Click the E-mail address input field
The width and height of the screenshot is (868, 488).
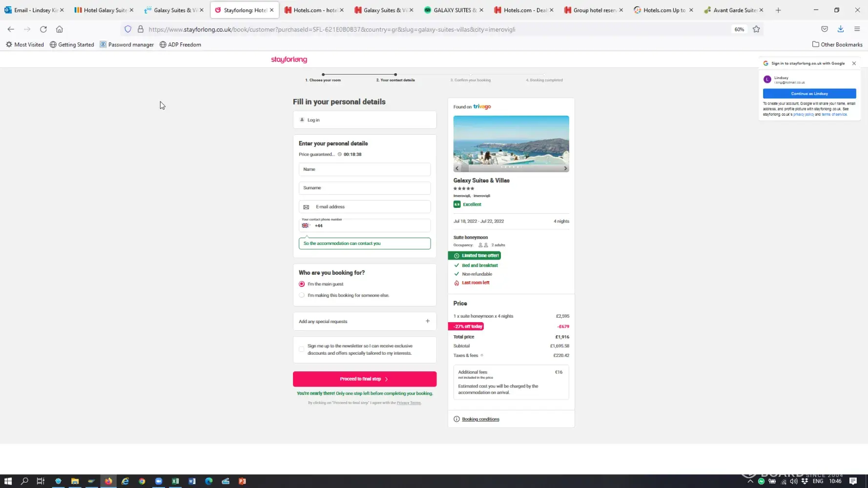coord(365,207)
